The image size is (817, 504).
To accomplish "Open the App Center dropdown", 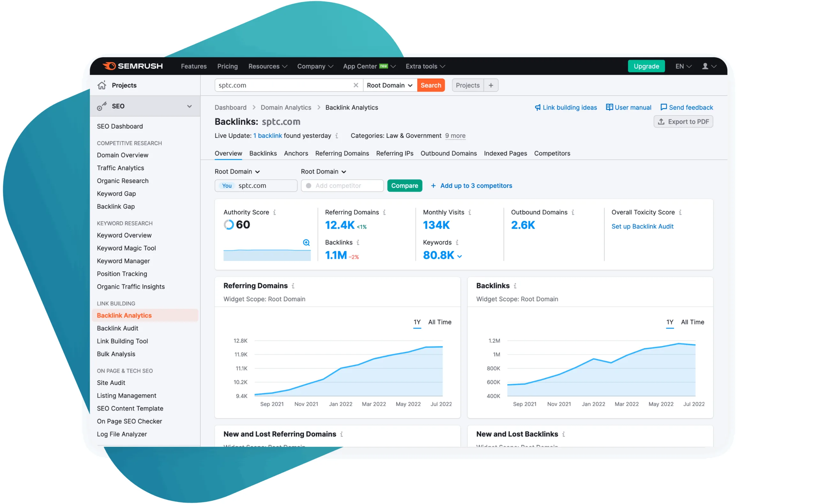I will [369, 66].
